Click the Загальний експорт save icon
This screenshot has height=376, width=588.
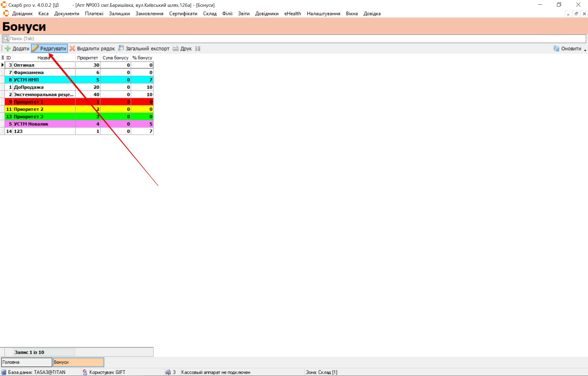[x=121, y=48]
